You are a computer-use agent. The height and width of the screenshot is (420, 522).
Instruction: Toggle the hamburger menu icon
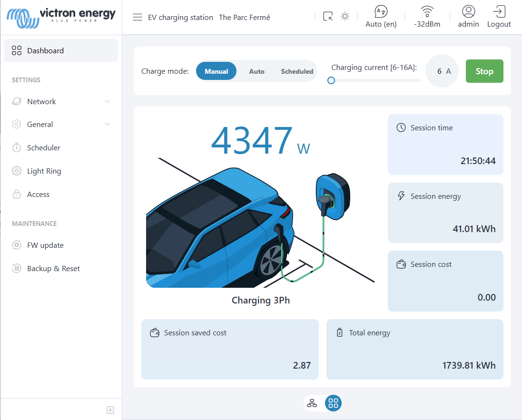137,17
